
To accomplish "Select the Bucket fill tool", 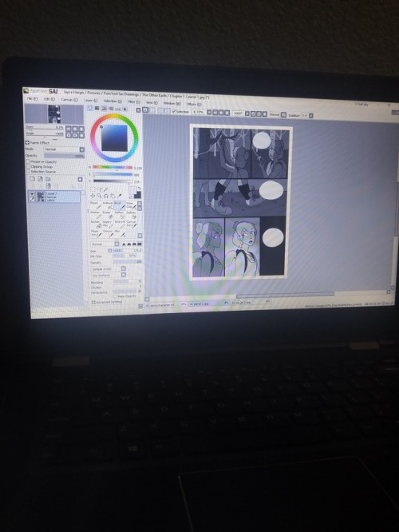I will 96,224.
